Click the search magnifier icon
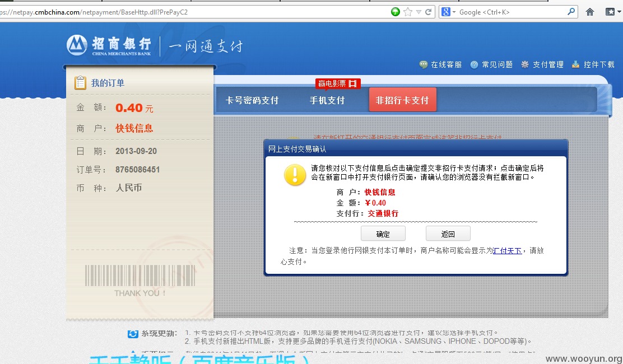Viewport: 623px width, 364px height. click(x=571, y=12)
